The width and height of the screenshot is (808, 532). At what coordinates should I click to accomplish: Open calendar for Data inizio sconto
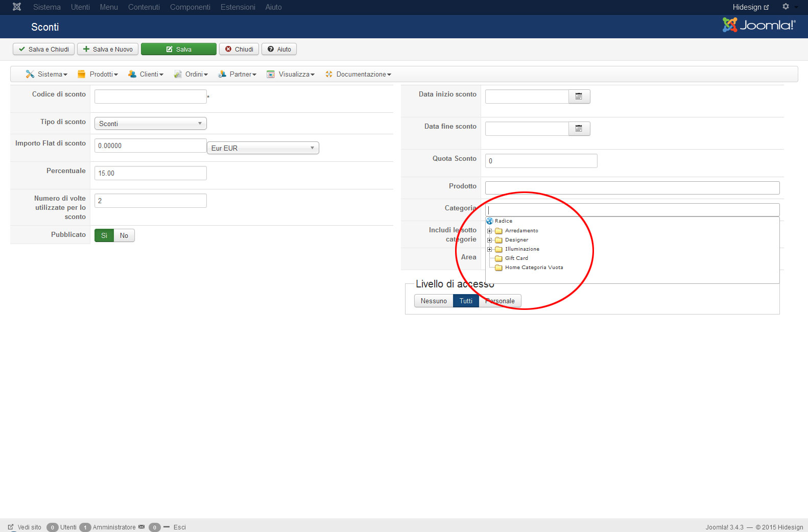579,96
